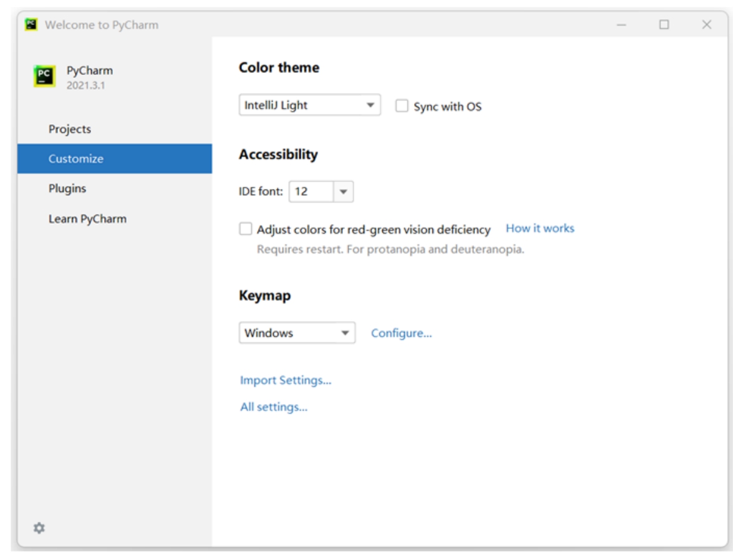Click the Accessibility heading
Image resolution: width=741 pixels, height=560 pixels.
pos(278,155)
